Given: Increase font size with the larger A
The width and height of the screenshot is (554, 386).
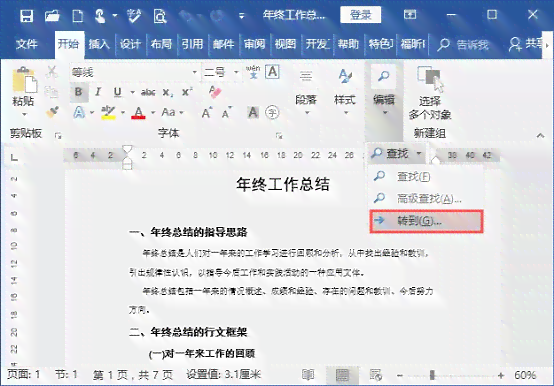Looking at the screenshot, I should pos(207,113).
